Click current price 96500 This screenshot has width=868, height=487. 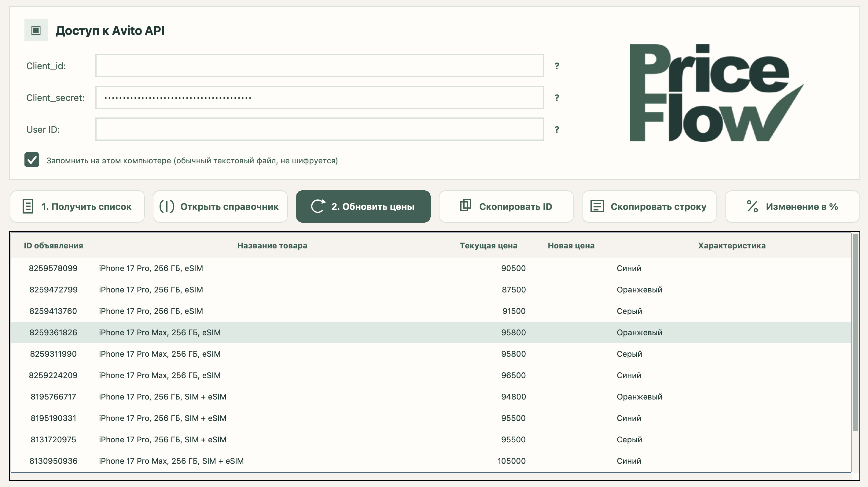pyautogui.click(x=513, y=375)
